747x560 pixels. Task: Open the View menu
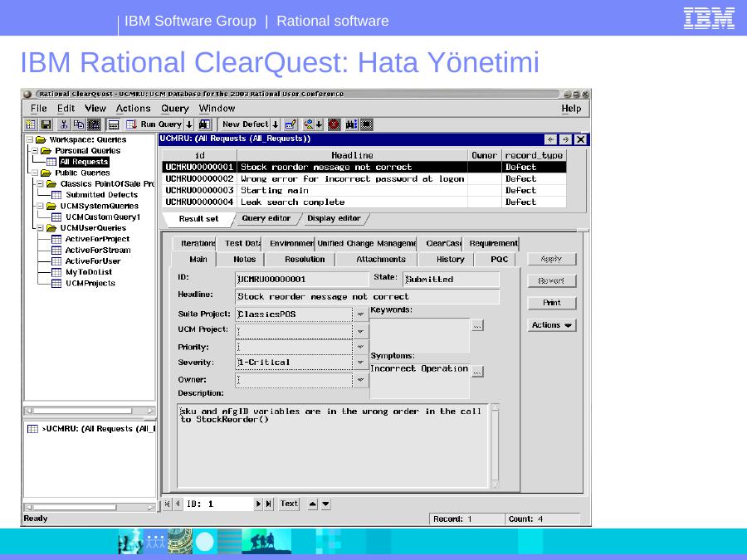(95, 109)
